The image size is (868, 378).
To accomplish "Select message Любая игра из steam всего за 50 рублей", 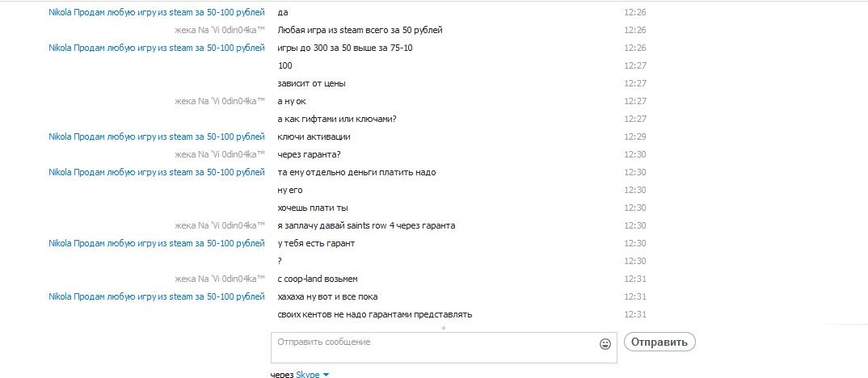I will pos(360,31).
